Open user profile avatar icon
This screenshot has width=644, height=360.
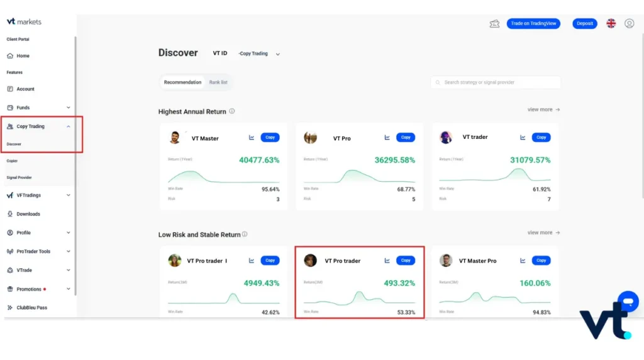click(629, 23)
